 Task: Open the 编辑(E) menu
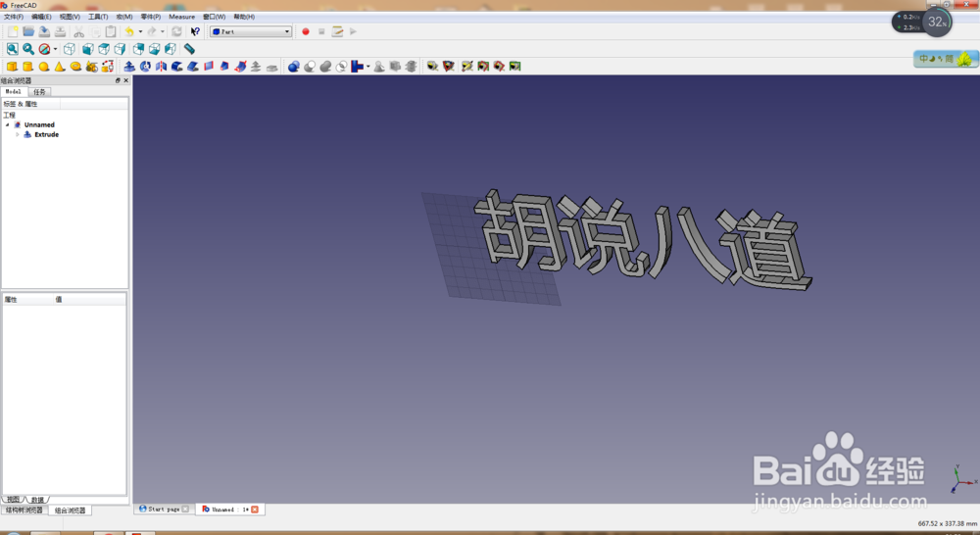41,17
